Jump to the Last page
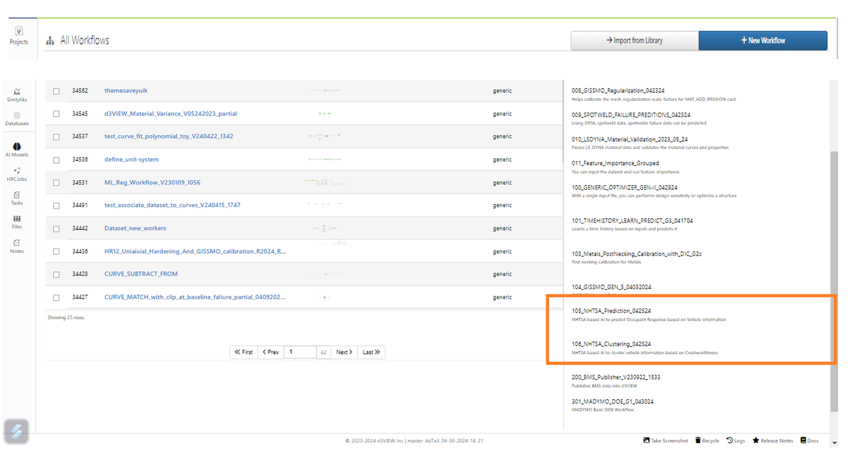Image resolution: width=868 pixels, height=463 pixels. point(371,352)
